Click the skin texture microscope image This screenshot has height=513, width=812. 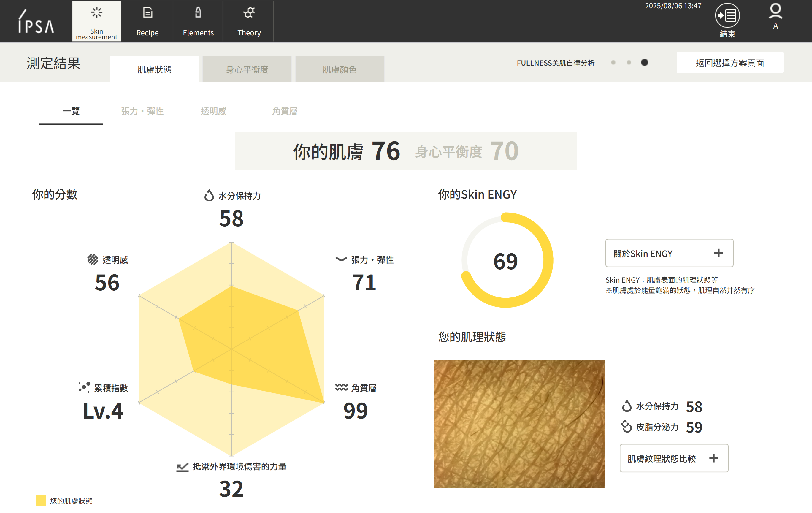click(x=519, y=424)
